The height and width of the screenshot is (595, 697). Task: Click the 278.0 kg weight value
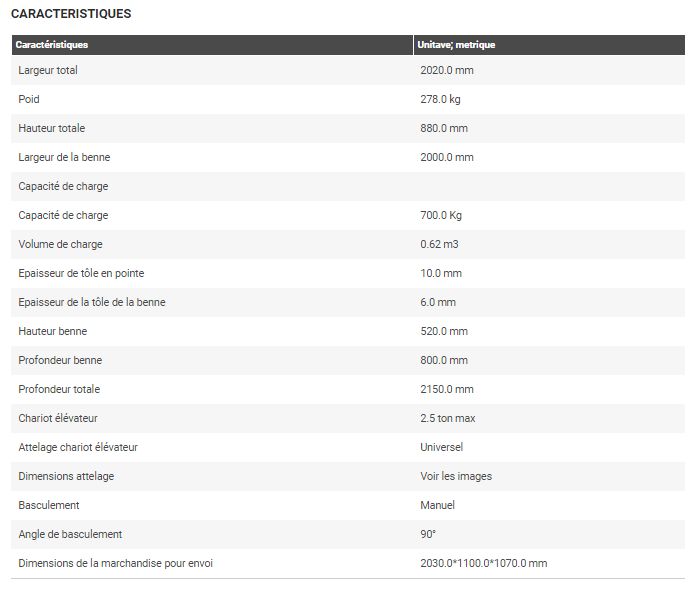click(440, 99)
